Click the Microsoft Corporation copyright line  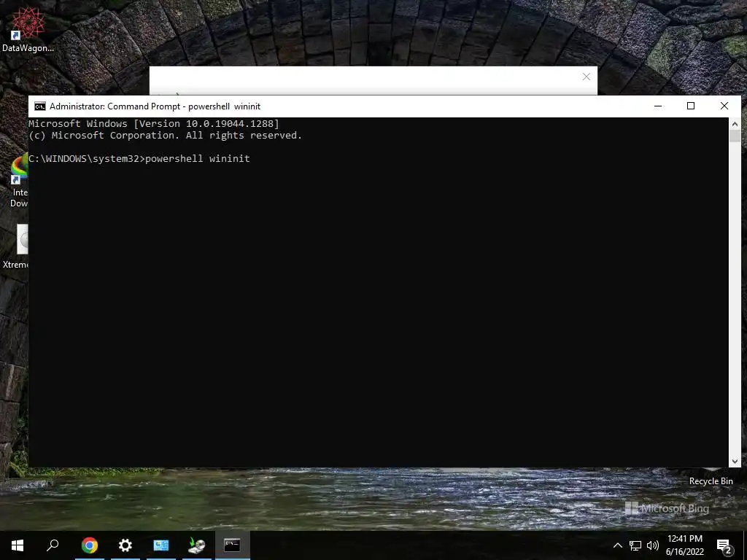pos(166,135)
